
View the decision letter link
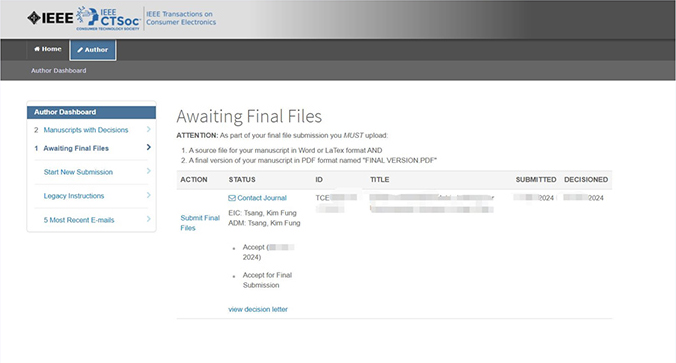click(258, 309)
